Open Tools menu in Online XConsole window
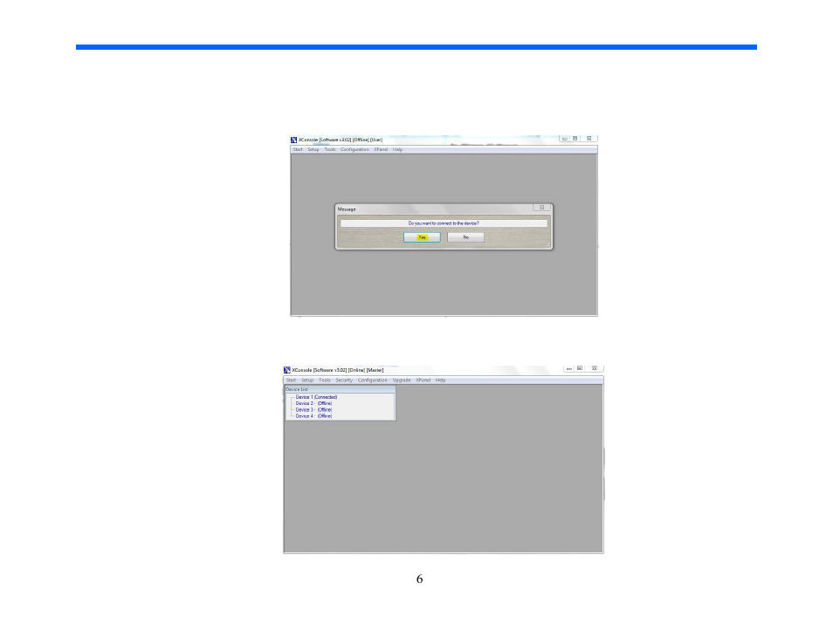This screenshot has width=833, height=644. [x=325, y=380]
